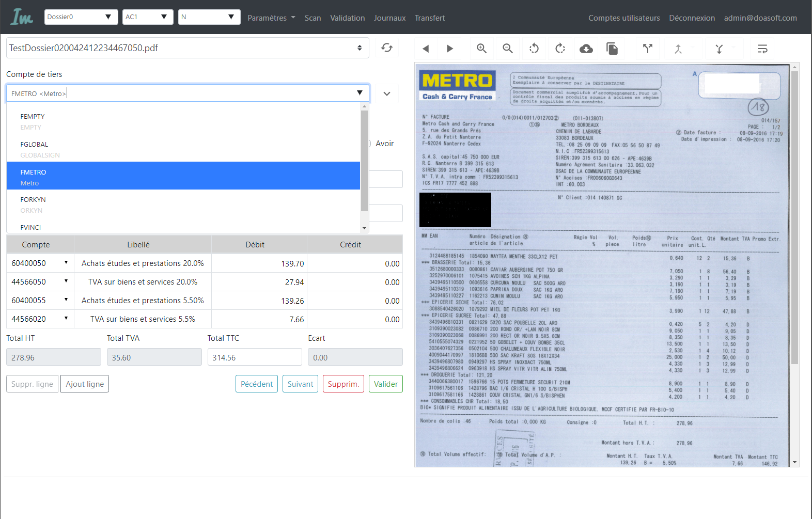This screenshot has height=519, width=812.
Task: Zoom out of the invoice
Action: tap(508, 49)
